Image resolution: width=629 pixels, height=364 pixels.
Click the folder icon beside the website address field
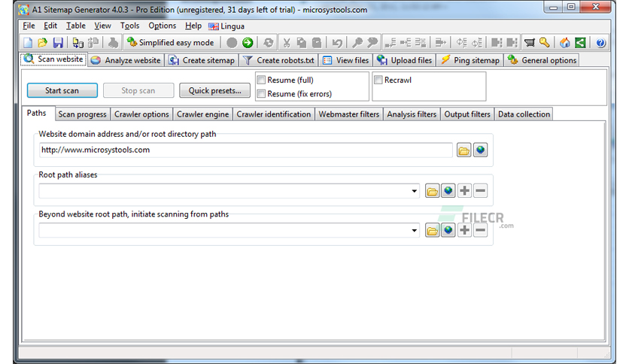[x=463, y=150]
